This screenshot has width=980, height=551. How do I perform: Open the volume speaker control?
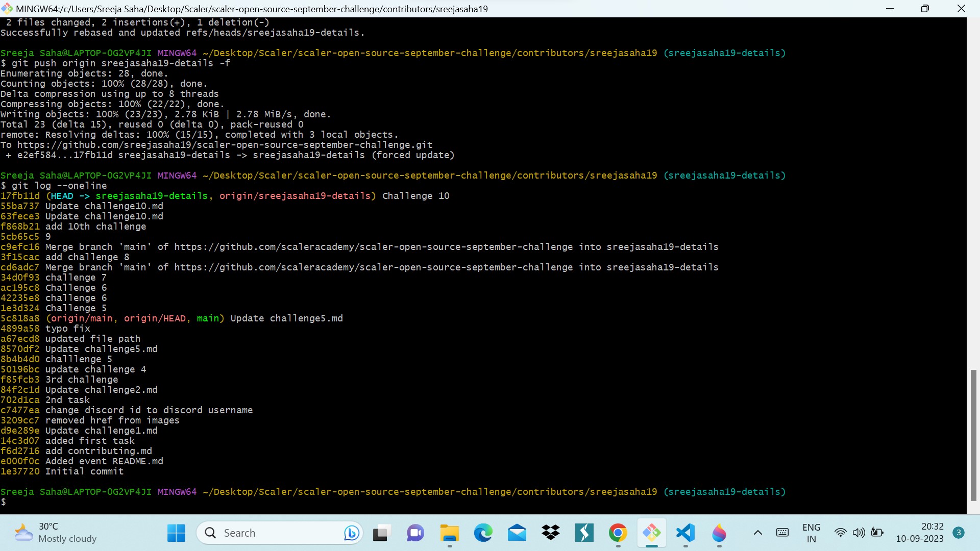point(859,533)
